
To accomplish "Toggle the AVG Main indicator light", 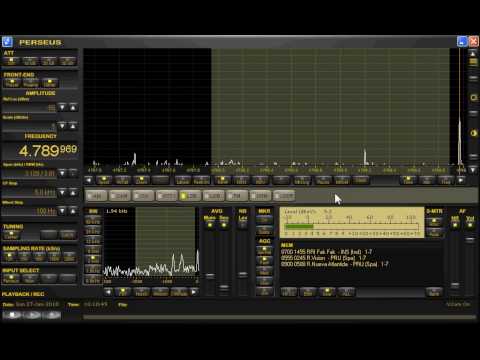I will coord(210,225).
